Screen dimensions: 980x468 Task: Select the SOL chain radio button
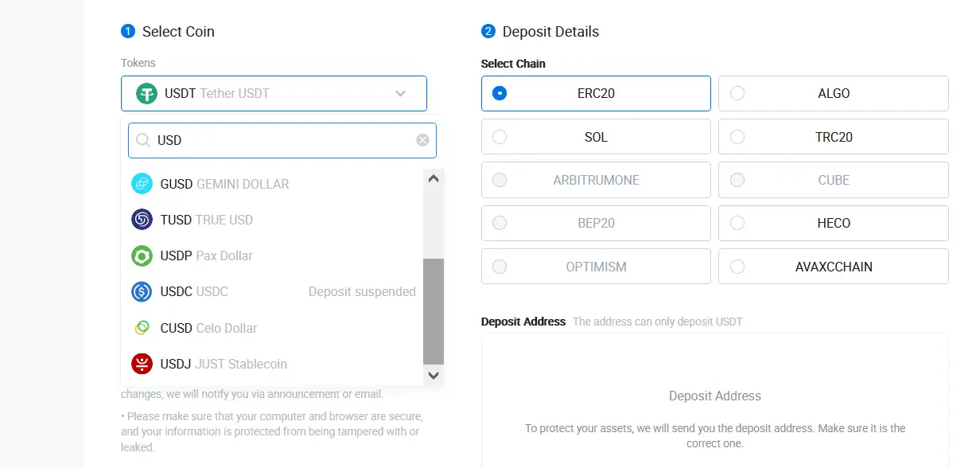tap(500, 137)
